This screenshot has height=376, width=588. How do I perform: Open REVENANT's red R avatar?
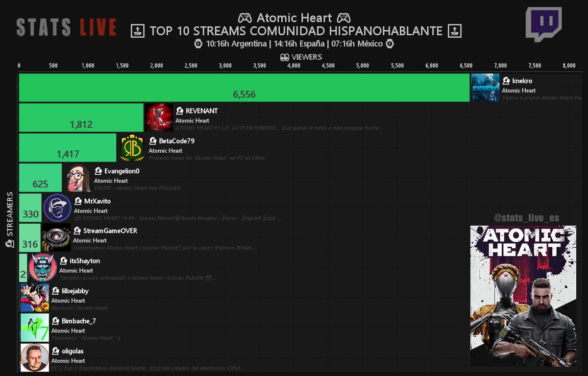point(159,117)
